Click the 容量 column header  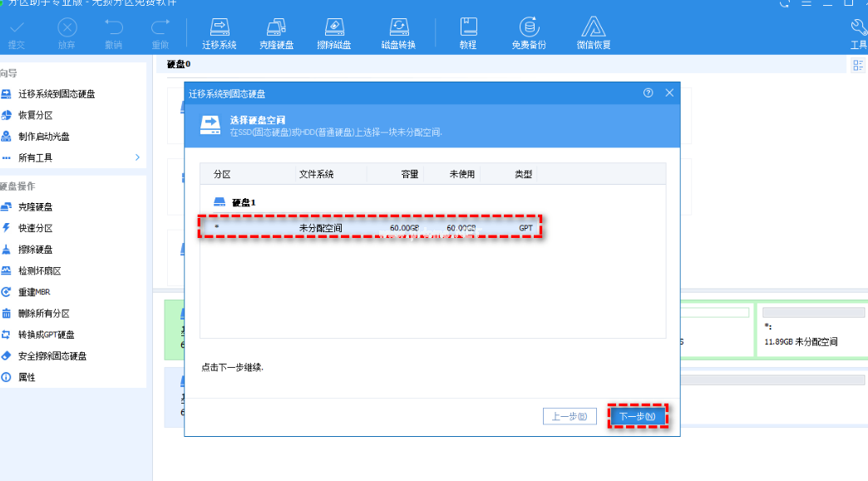[410, 174]
